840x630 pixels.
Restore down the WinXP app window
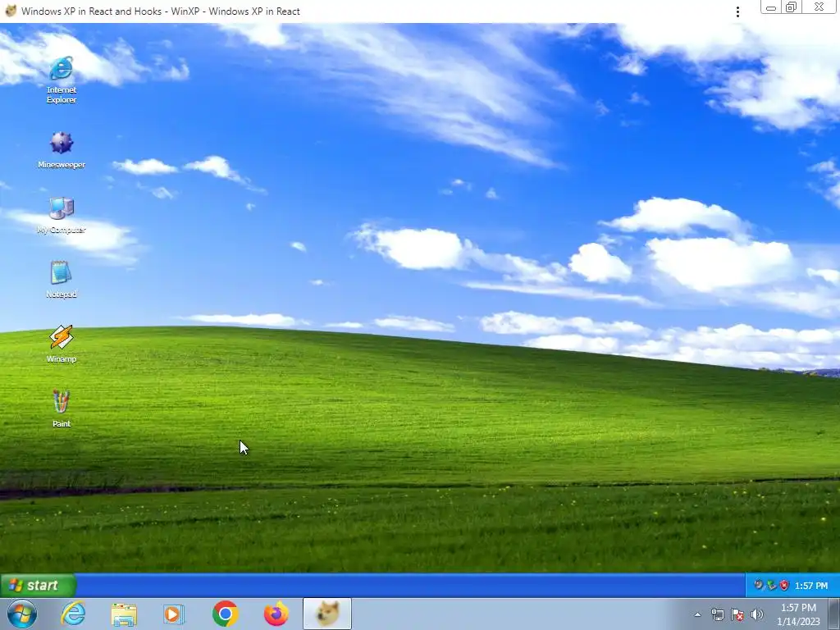point(792,7)
